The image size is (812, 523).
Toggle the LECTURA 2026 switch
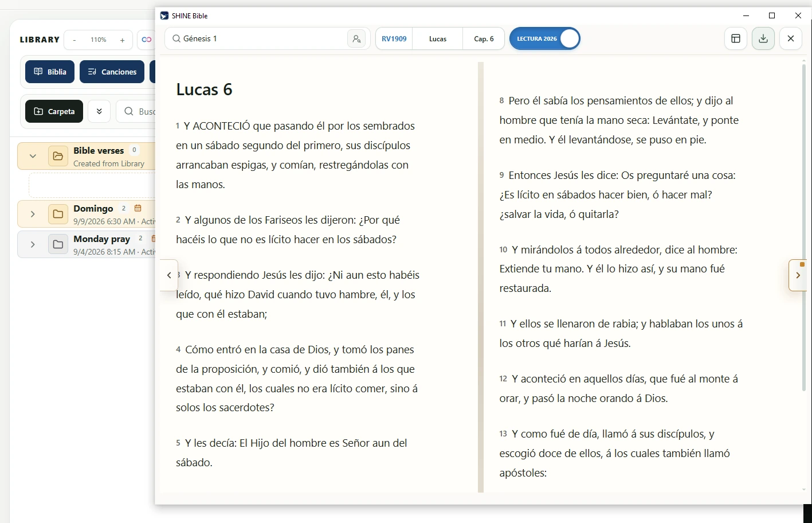point(544,38)
